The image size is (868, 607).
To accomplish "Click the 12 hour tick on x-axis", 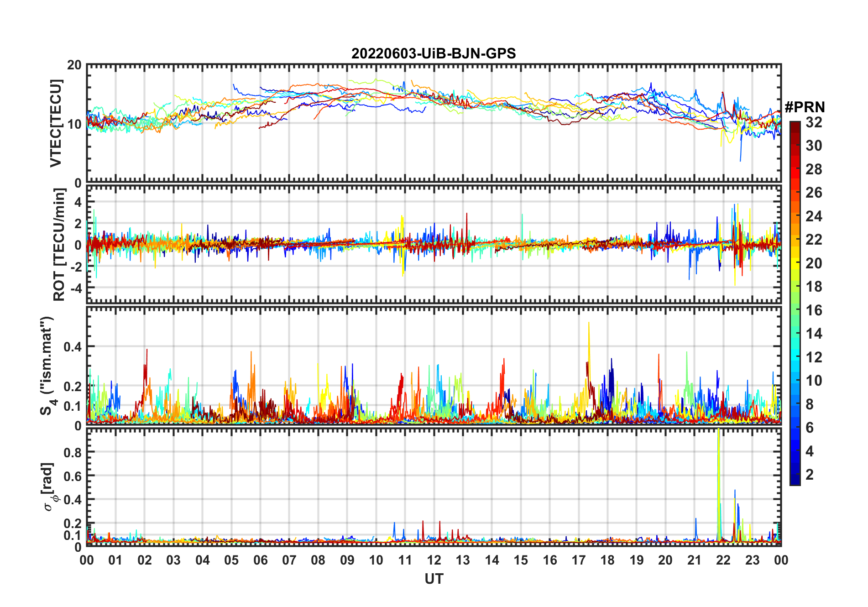I will click(434, 560).
